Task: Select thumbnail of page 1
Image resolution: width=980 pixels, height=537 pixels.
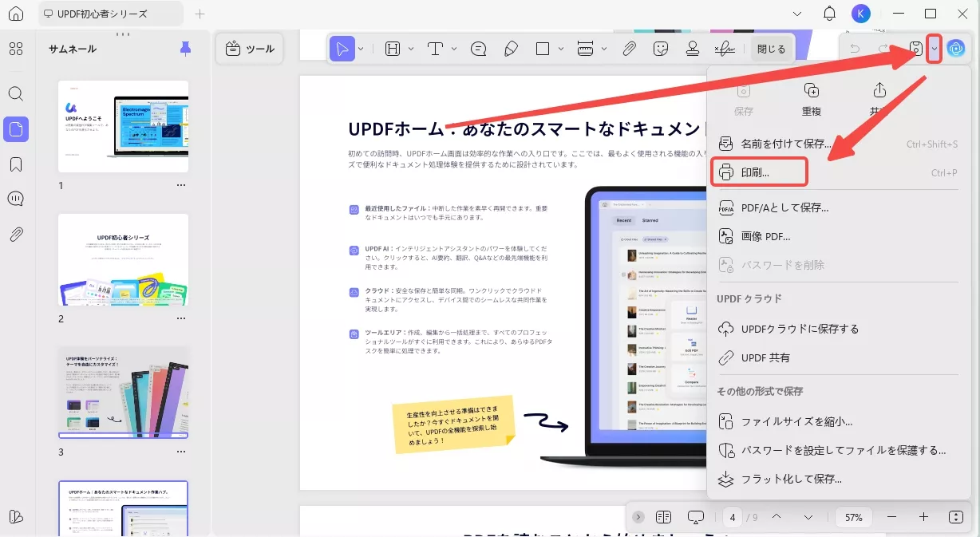Action: 124,126
